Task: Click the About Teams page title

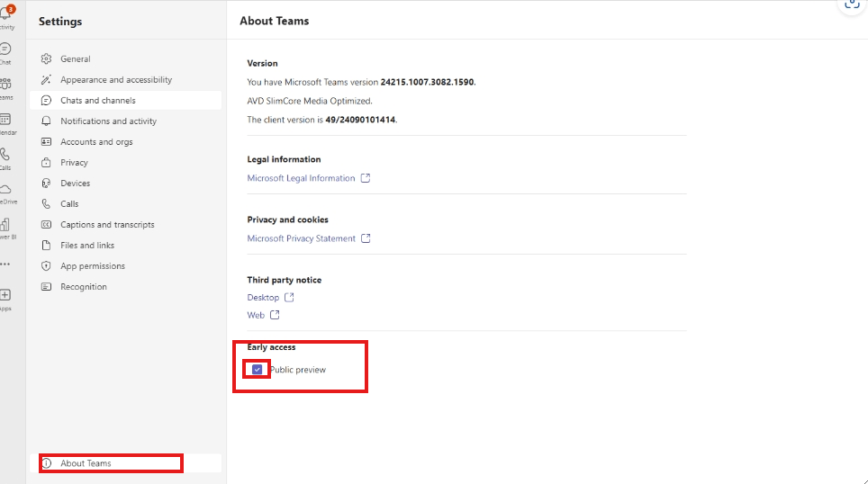Action: 275,21
